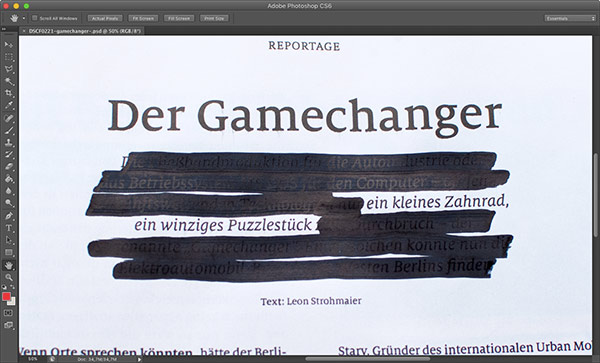
Task: Select the Move tool
Action: [8, 45]
